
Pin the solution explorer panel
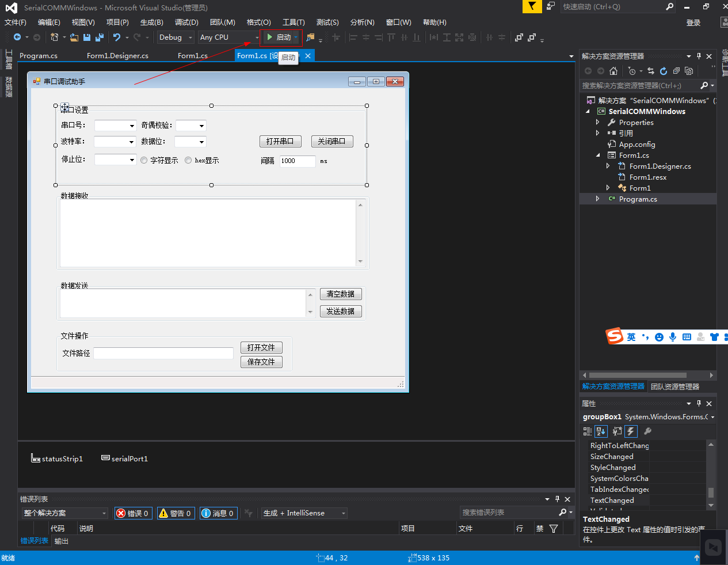coord(699,56)
